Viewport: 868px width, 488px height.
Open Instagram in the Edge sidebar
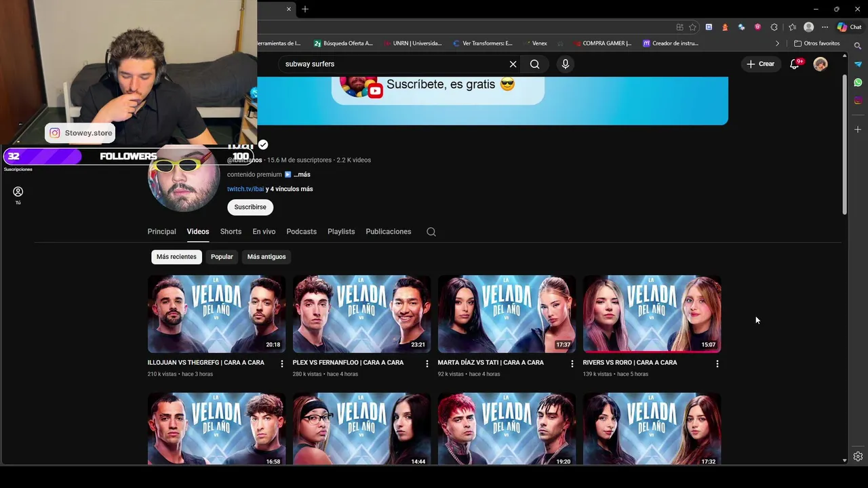(858, 100)
